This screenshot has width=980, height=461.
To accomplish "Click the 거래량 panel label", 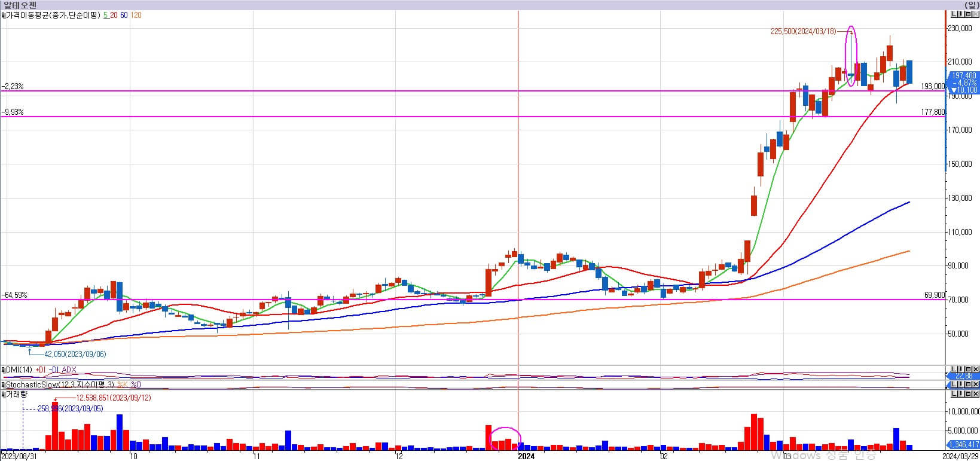I will [x=17, y=394].
